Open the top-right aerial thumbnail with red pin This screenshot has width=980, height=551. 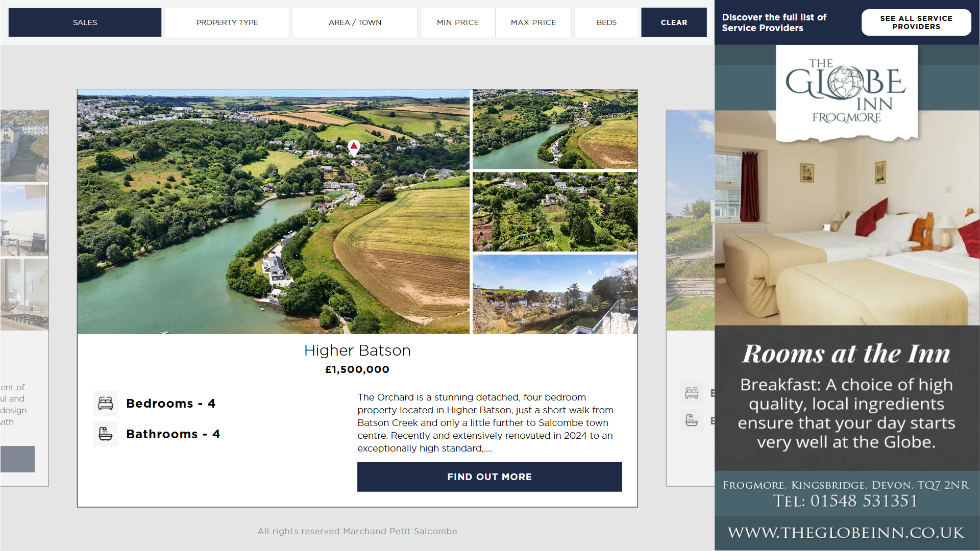coord(555,129)
